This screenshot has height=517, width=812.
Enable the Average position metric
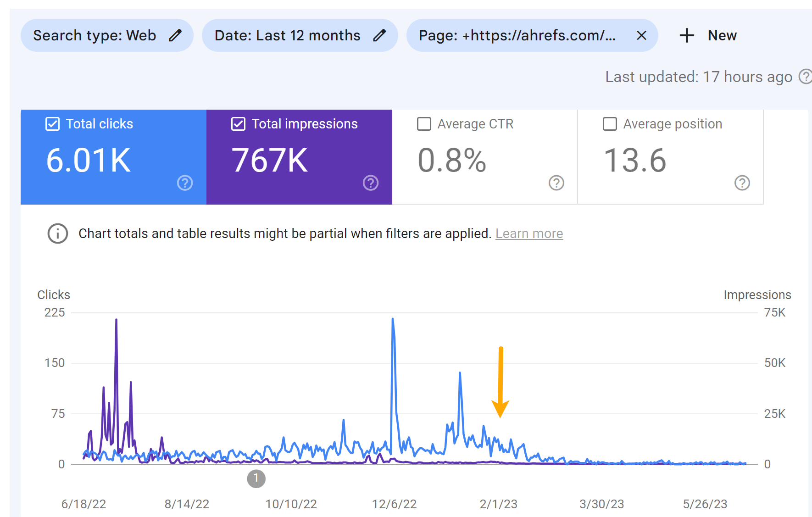point(610,123)
